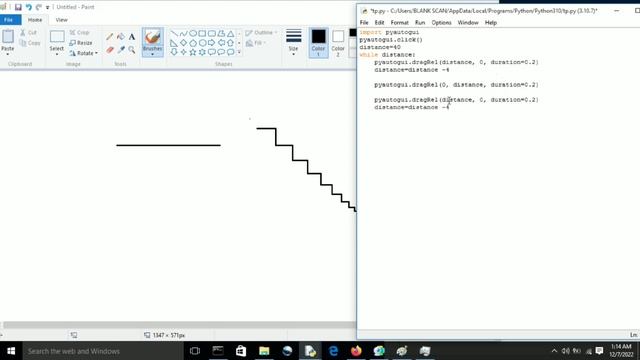640x360 pixels.
Task: Select the Fill with color bucket tool
Action: [x=121, y=37]
